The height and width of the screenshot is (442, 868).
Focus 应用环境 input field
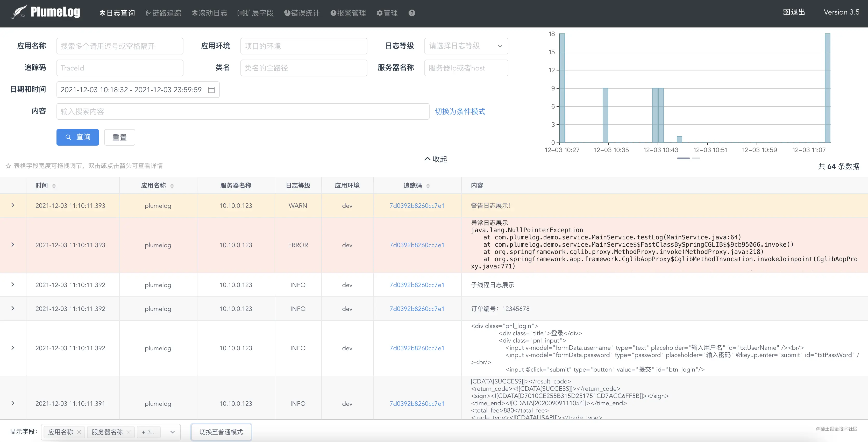pos(304,46)
